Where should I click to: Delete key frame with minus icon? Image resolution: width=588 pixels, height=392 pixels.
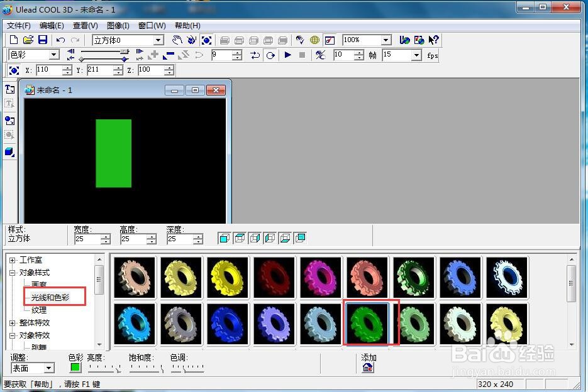pyautogui.click(x=169, y=55)
